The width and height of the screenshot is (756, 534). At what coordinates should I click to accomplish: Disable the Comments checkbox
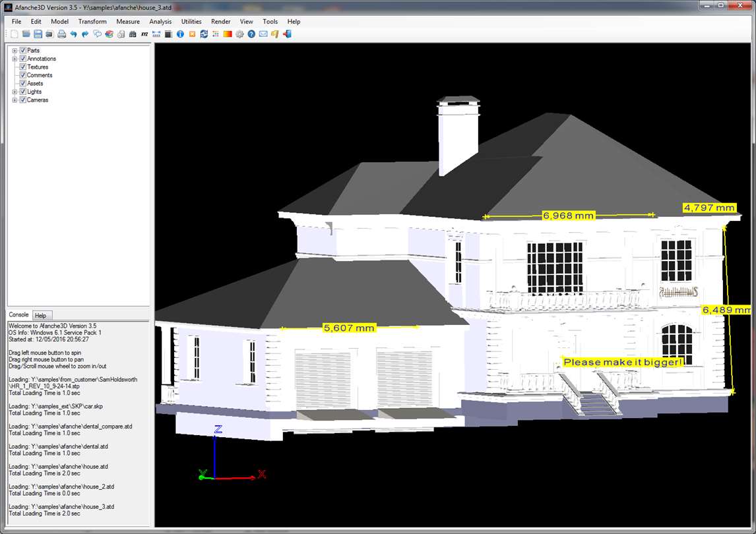click(22, 74)
